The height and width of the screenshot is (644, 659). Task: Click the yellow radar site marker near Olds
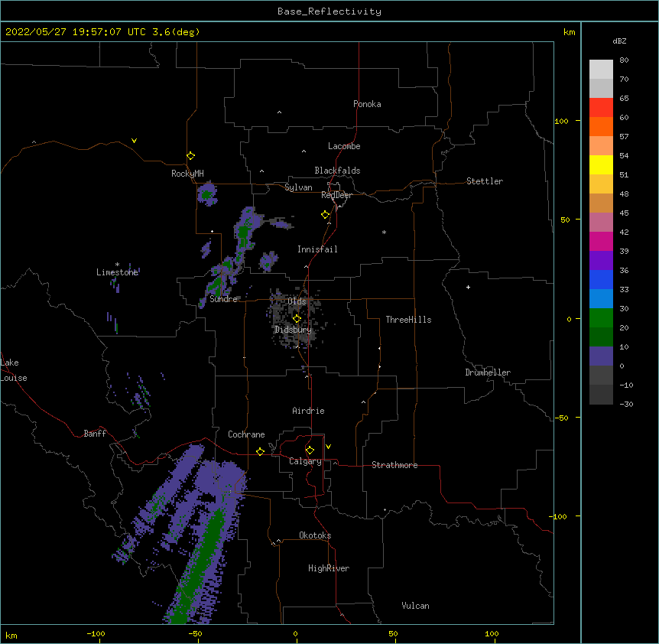click(x=297, y=318)
